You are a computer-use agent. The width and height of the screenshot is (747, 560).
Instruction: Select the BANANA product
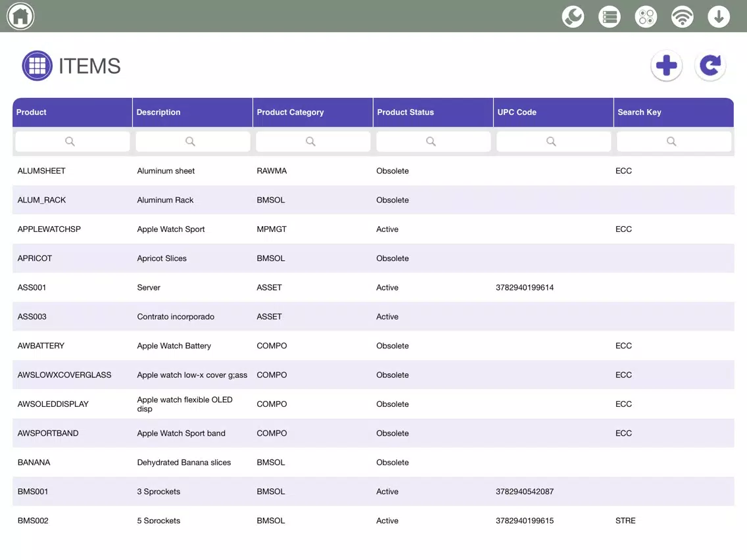[34, 462]
